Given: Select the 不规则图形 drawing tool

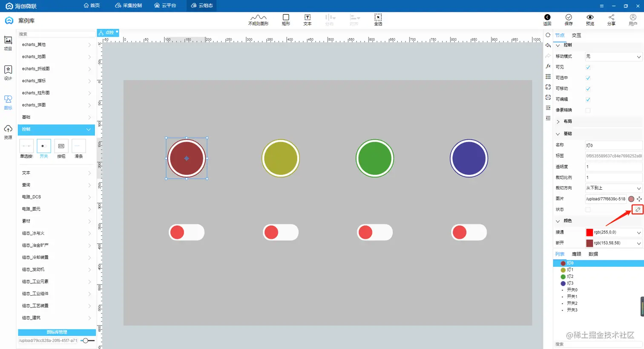Looking at the screenshot, I should point(259,20).
